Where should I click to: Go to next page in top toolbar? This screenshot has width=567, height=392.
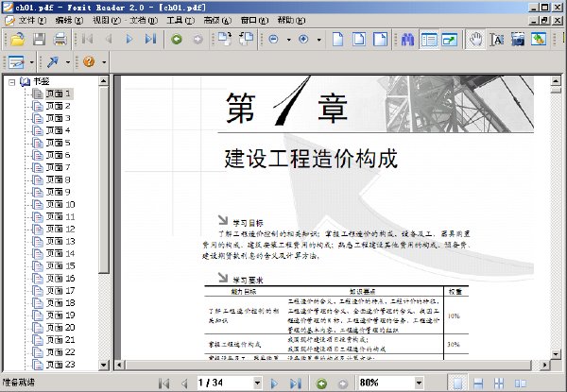point(129,39)
